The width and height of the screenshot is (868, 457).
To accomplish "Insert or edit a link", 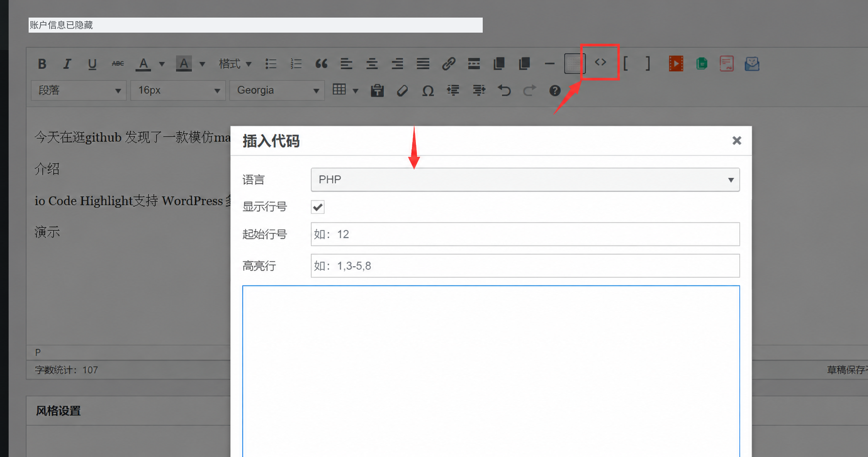I will [449, 64].
